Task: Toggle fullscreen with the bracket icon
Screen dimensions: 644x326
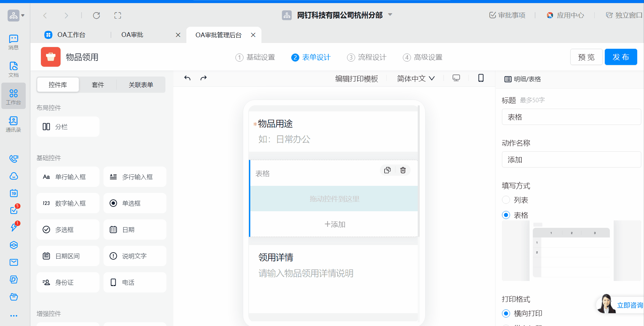Action: click(x=118, y=16)
